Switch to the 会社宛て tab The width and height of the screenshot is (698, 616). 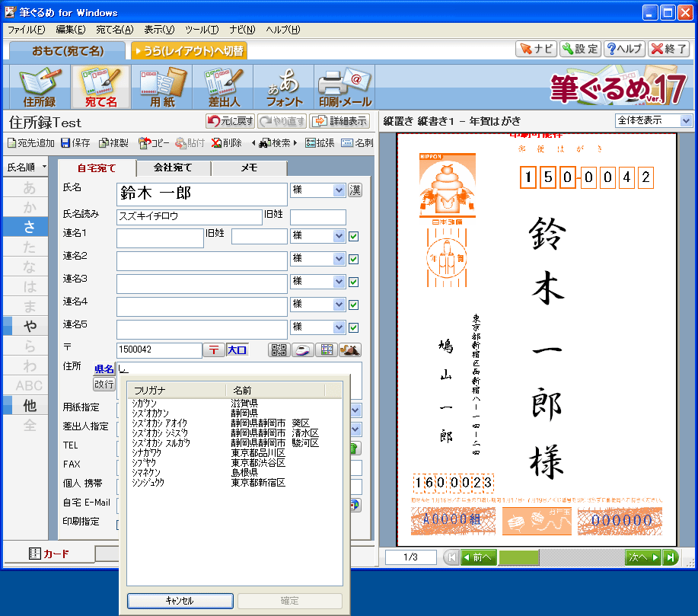173,168
